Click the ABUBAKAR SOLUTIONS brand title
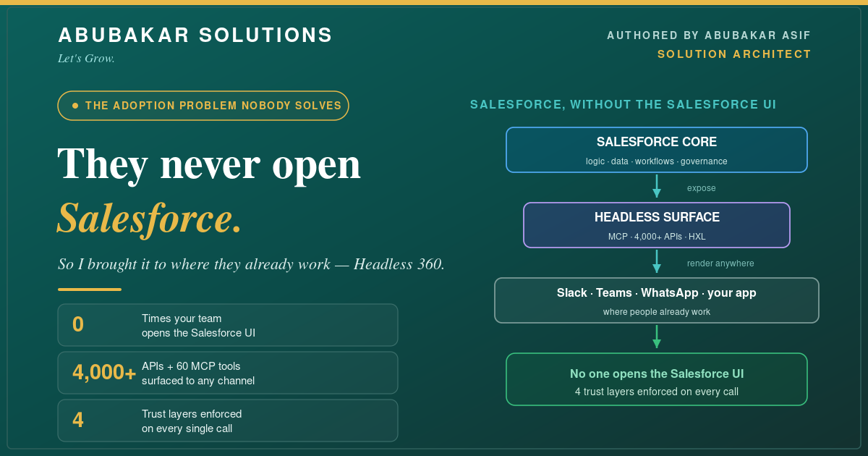 (195, 35)
